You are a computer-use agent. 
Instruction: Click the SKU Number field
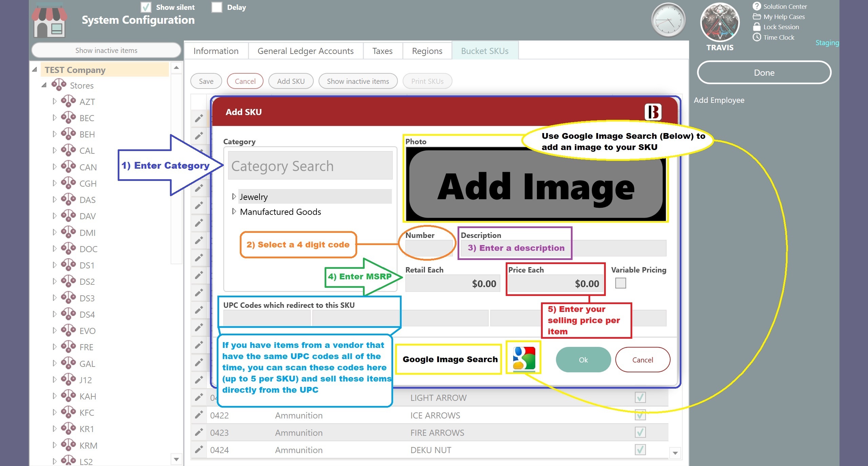[428, 248]
